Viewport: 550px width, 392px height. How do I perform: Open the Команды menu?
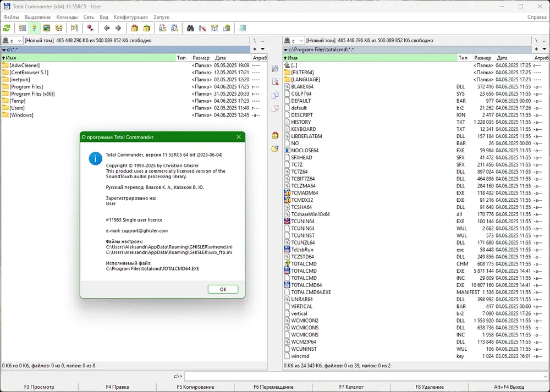67,17
